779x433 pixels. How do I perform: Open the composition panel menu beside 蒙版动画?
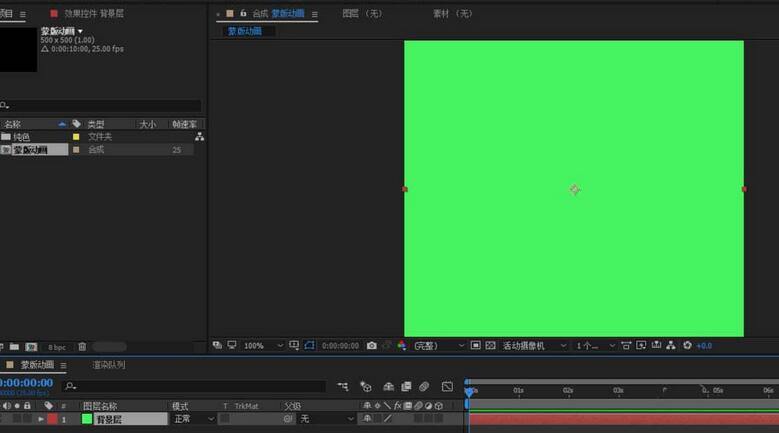[314, 14]
